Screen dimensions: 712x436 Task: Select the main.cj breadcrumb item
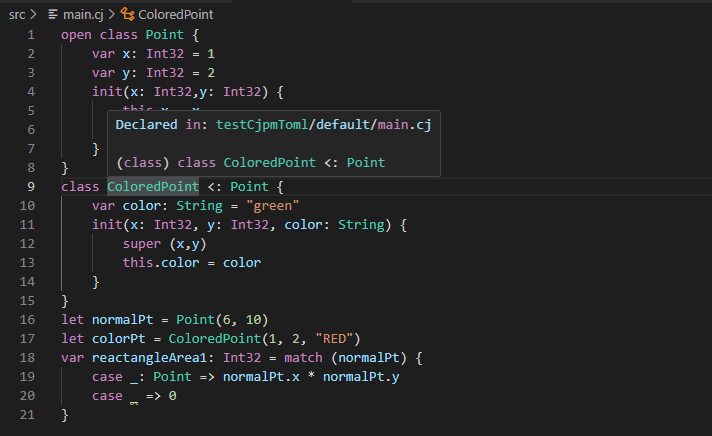(x=82, y=15)
